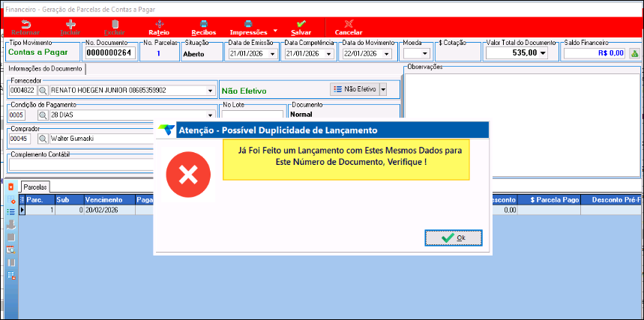
Task: Click the Cancelar X toolbar button
Action: (x=349, y=28)
